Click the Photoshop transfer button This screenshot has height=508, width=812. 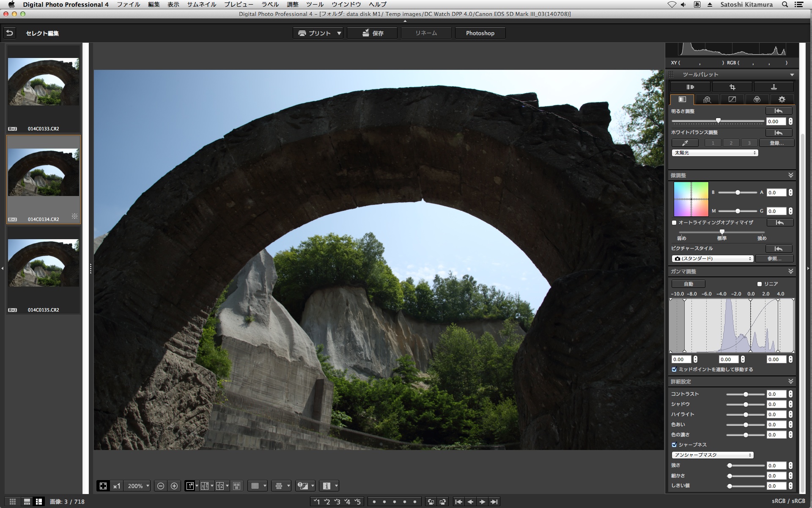pyautogui.click(x=480, y=33)
